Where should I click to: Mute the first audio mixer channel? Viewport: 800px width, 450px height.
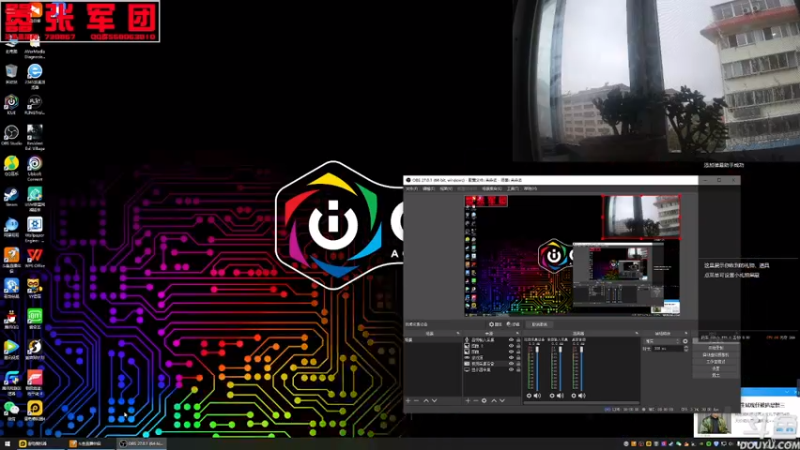point(537,395)
